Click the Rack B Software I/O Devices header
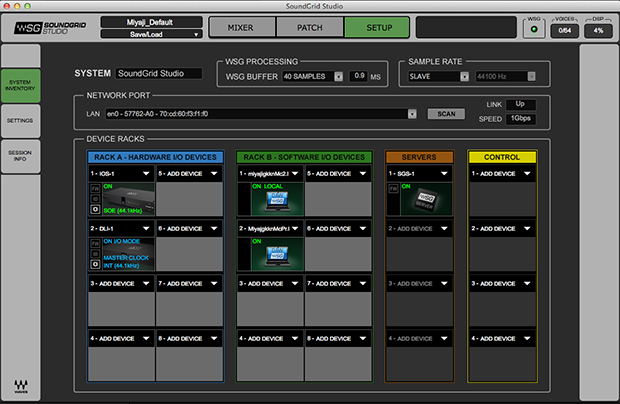The width and height of the screenshot is (620, 404). click(x=304, y=157)
